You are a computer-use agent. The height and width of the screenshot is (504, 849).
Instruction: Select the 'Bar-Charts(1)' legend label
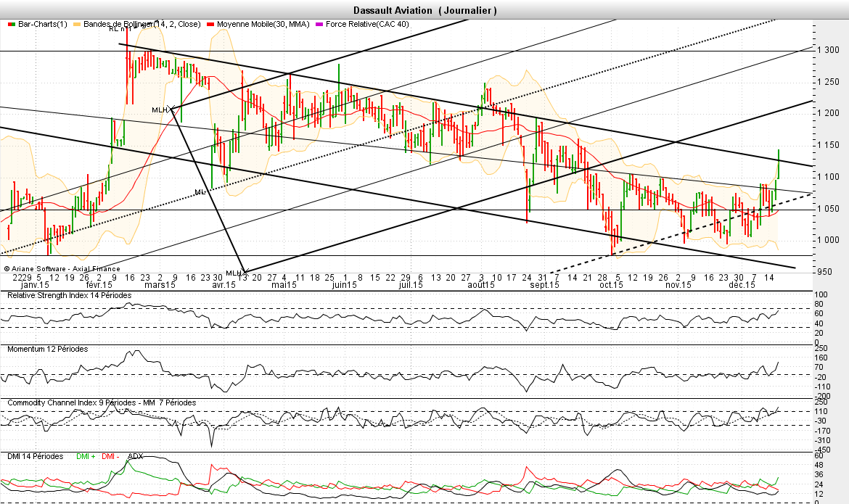point(43,25)
